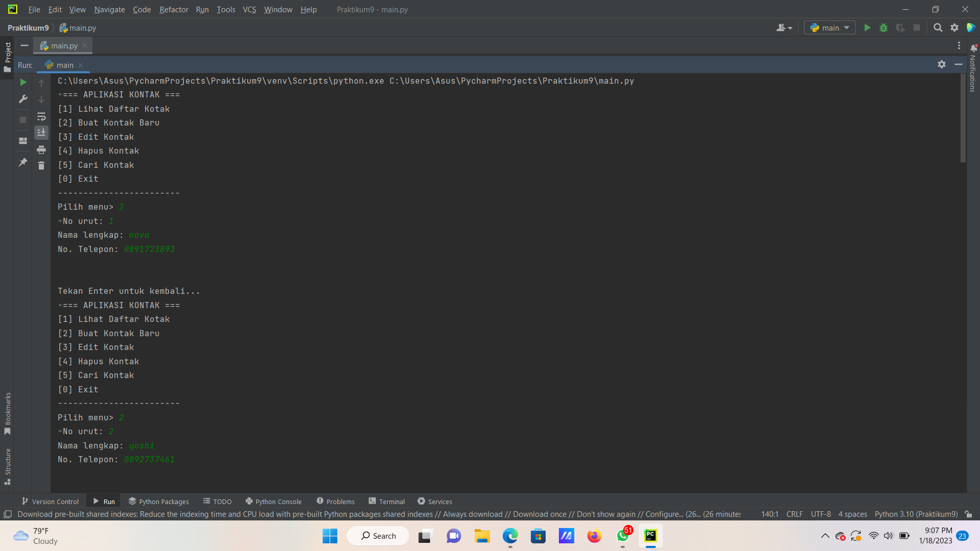This screenshot has height=551, width=980.
Task: Click the print icon in the Run toolbar
Action: [41, 149]
